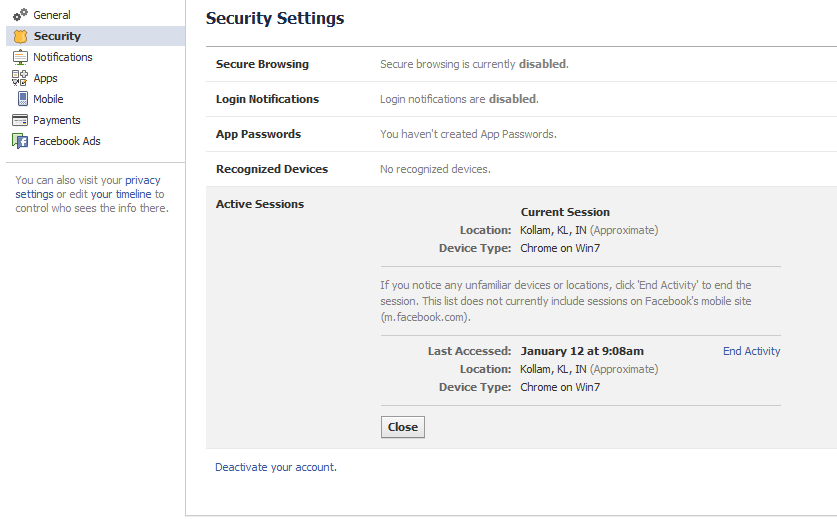Click the 'Security Settings' page title
The image size is (837, 520).
tap(275, 18)
